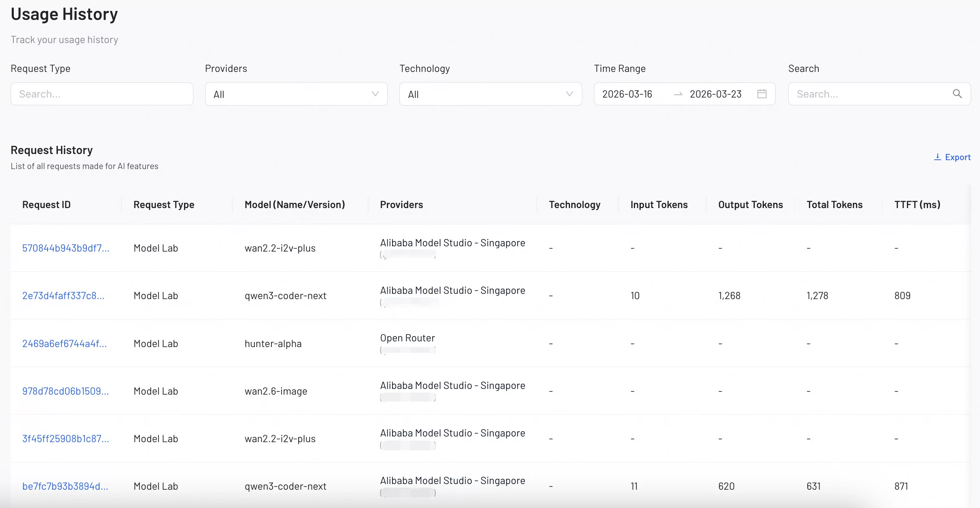980x508 pixels.
Task: Export the request history
Action: 952,157
